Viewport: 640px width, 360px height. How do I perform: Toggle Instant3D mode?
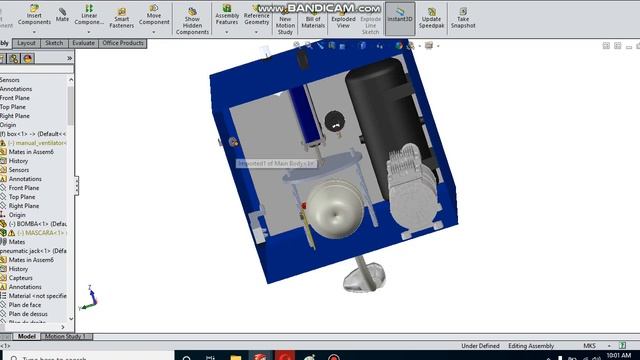point(400,18)
